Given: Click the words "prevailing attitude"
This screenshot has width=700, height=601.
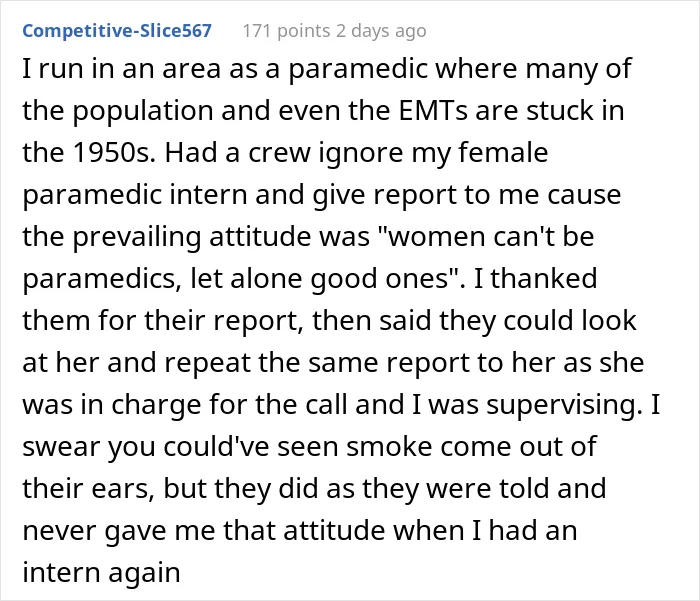Looking at the screenshot, I should 192,236.
